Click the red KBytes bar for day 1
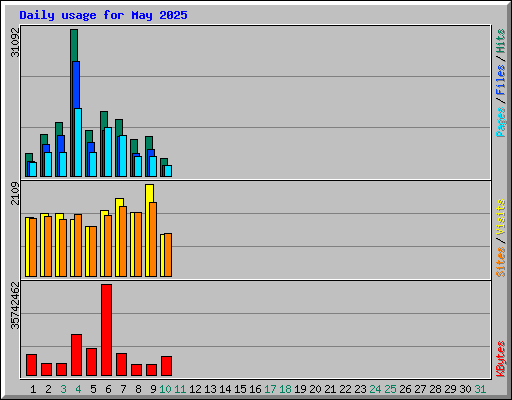The image size is (512, 400). click(31, 365)
